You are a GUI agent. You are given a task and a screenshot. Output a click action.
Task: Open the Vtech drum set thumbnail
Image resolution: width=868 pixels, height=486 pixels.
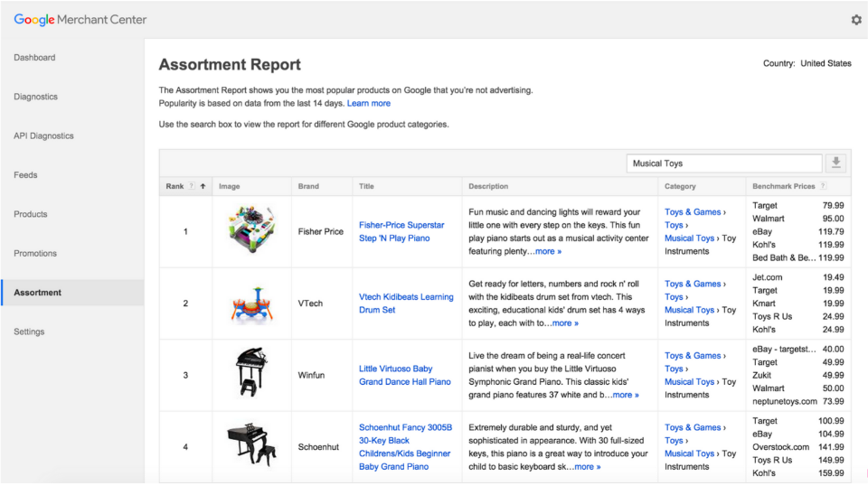(252, 304)
